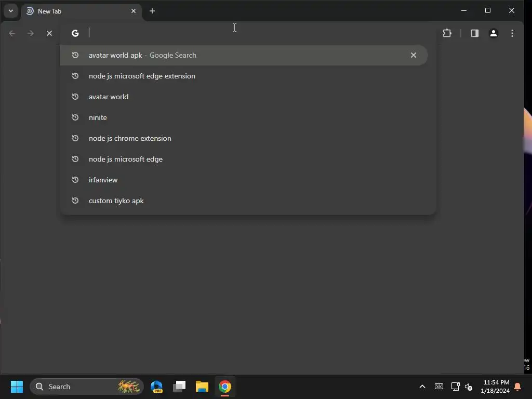
Task: Select the ninite suggestion
Action: pos(244,117)
